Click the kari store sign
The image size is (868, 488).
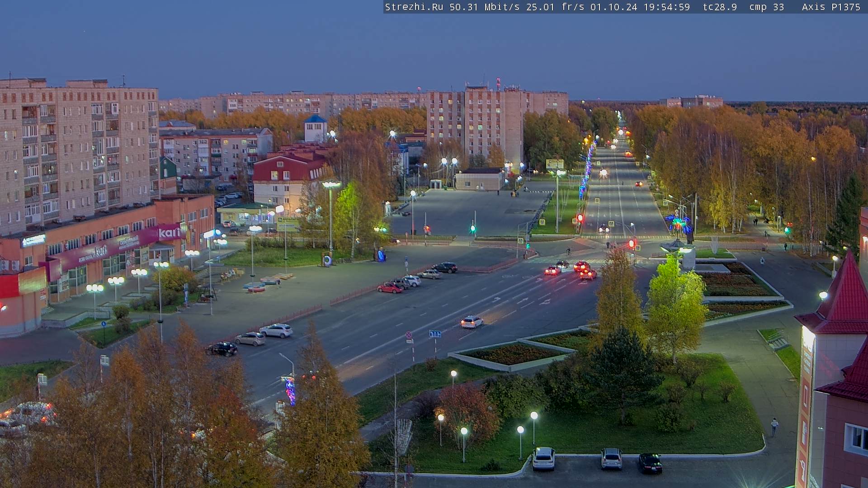pyautogui.click(x=170, y=232)
